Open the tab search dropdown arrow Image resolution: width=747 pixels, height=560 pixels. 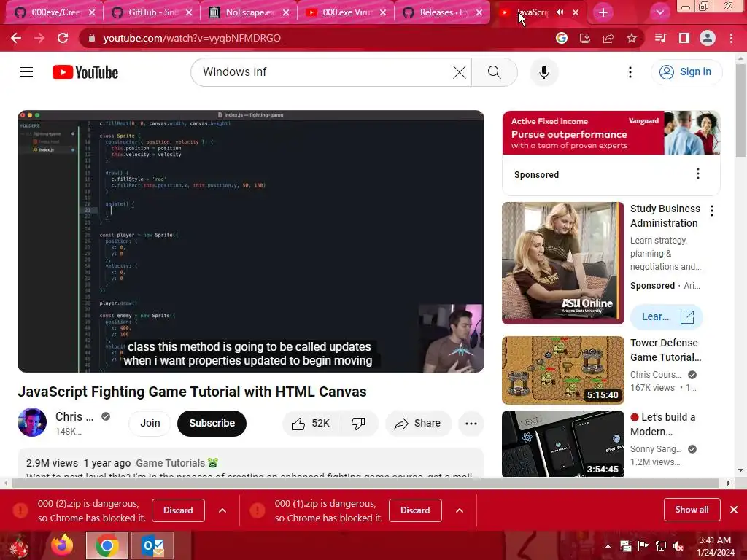pos(660,12)
